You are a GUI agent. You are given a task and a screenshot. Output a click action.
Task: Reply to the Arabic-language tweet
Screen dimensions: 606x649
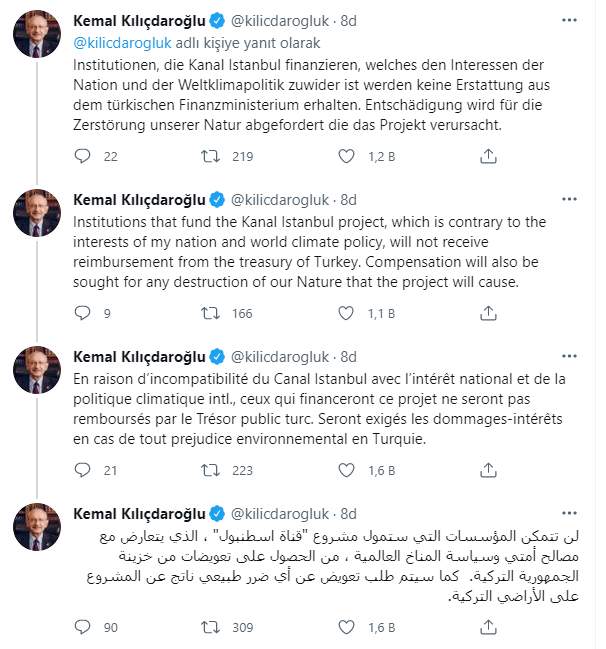pos(86,627)
